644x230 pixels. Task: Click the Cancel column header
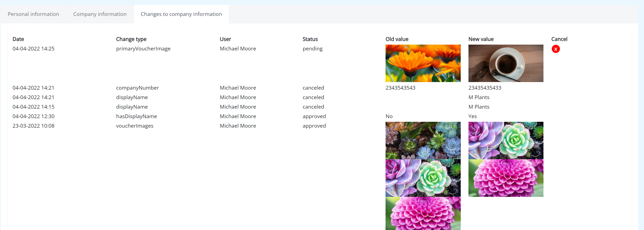coord(559,39)
